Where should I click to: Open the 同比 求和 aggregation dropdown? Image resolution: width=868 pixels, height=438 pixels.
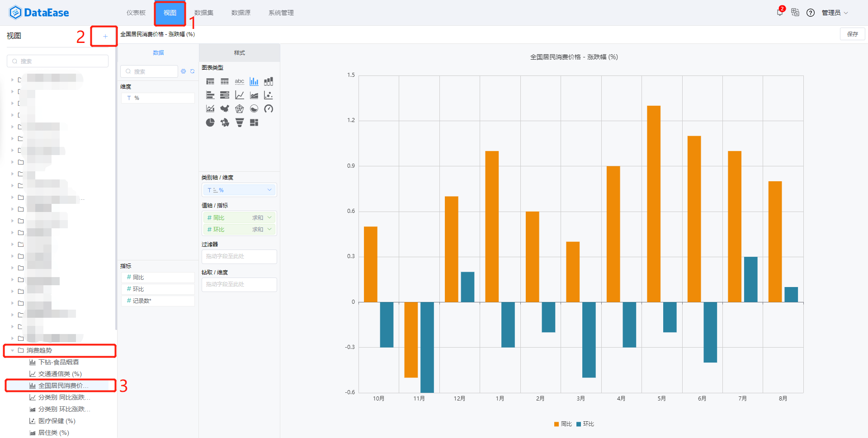pyautogui.click(x=269, y=217)
